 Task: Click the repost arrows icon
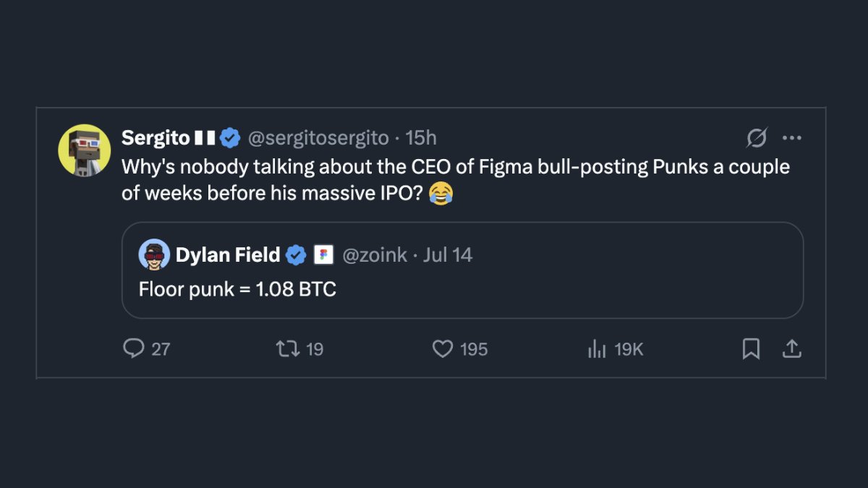[x=287, y=349]
